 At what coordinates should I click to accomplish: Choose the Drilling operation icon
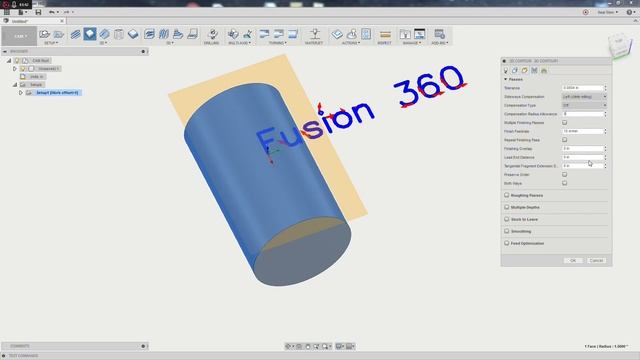click(x=212, y=34)
